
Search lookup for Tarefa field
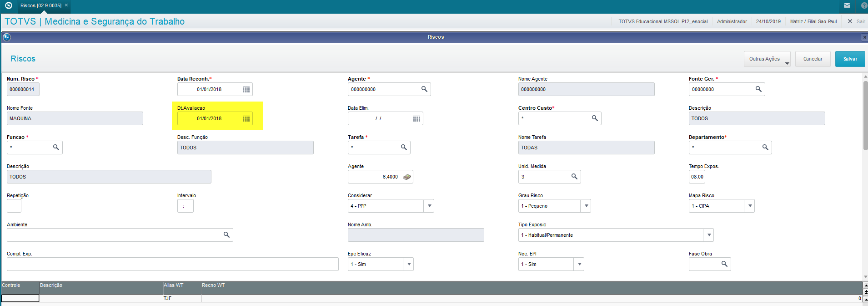coord(404,148)
